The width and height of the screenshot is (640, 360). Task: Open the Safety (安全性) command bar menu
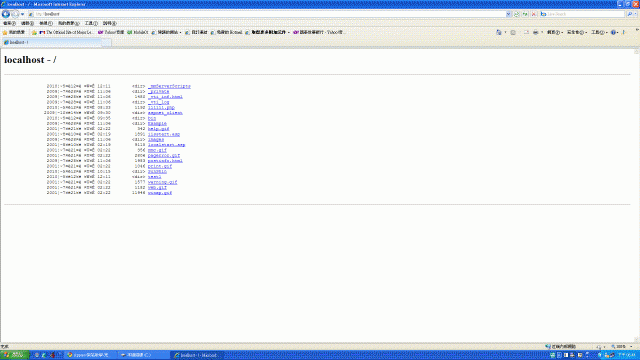pyautogui.click(x=576, y=32)
